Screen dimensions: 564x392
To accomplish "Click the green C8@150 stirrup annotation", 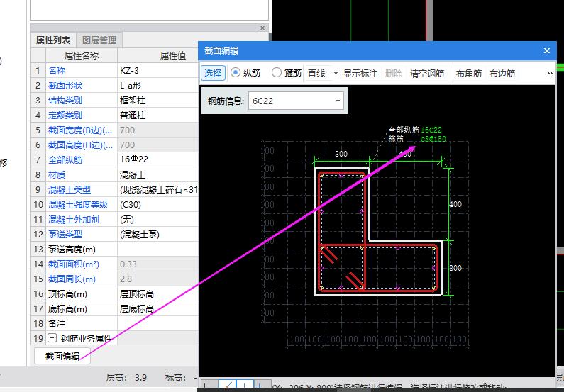I will [433, 139].
